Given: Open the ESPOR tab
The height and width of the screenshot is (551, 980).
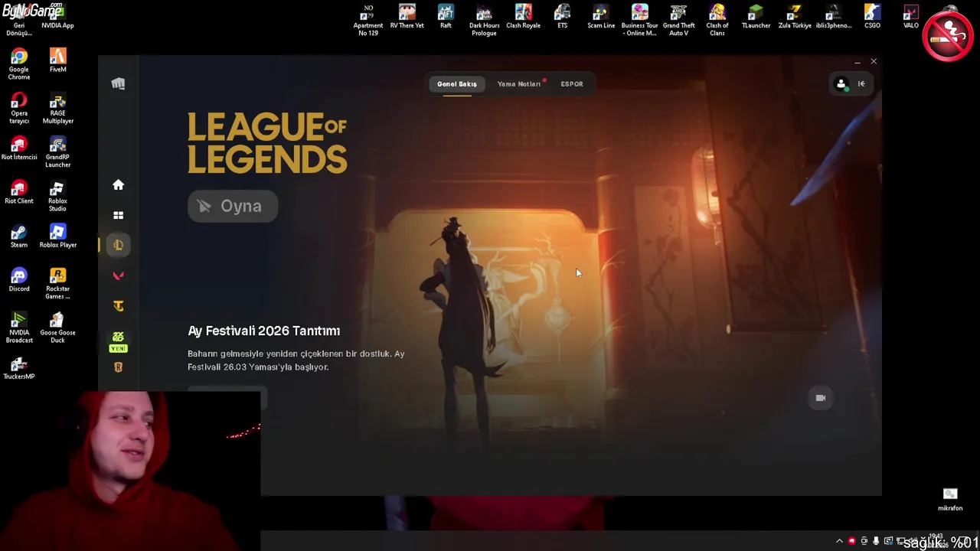Looking at the screenshot, I should pos(572,84).
